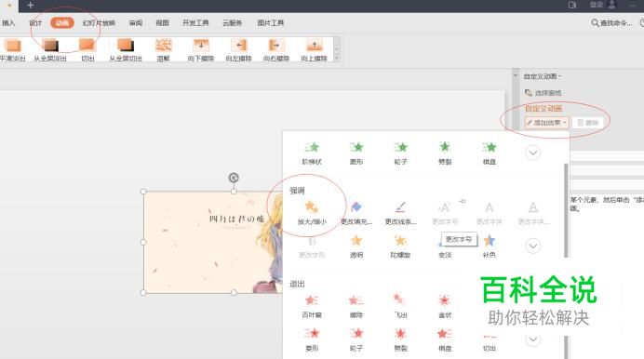Click the image's top-left resize handle
Viewport: 644px width, 359px height.
point(143,192)
